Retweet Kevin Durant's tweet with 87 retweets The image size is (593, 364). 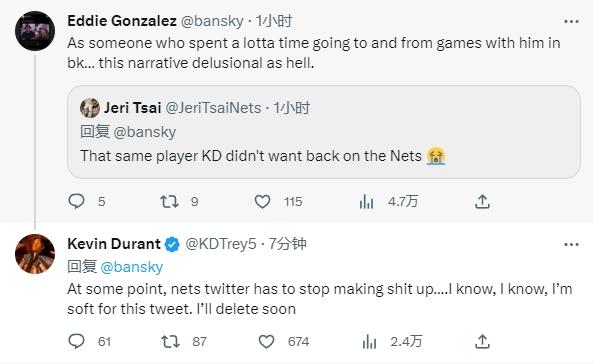170,341
